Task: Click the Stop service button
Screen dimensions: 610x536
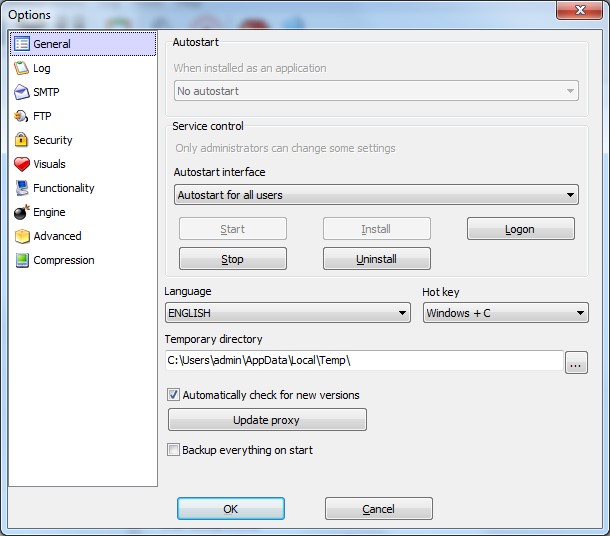Action: point(233,259)
